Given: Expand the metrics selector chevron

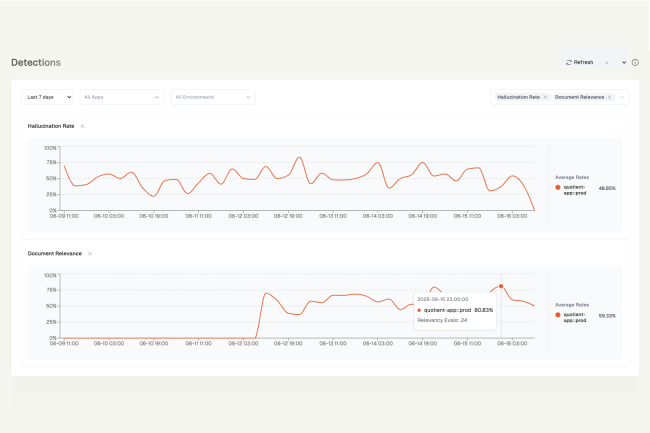Looking at the screenshot, I should tap(623, 97).
